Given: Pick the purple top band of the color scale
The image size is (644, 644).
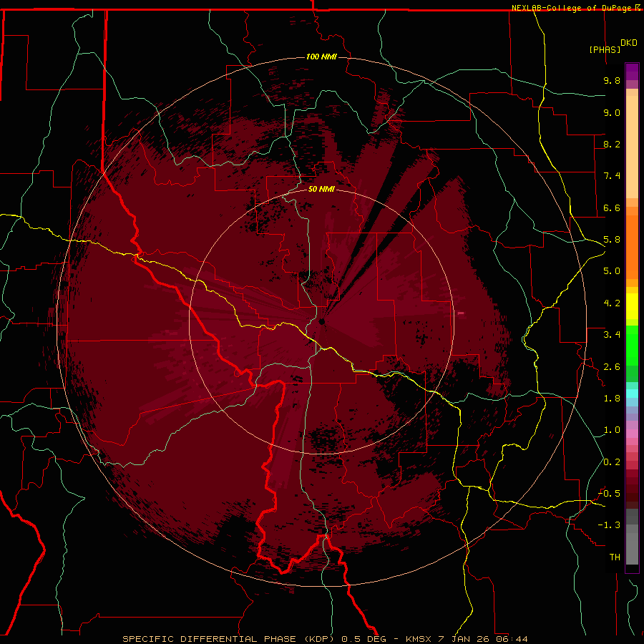Looking at the screenshot, I should (632, 72).
